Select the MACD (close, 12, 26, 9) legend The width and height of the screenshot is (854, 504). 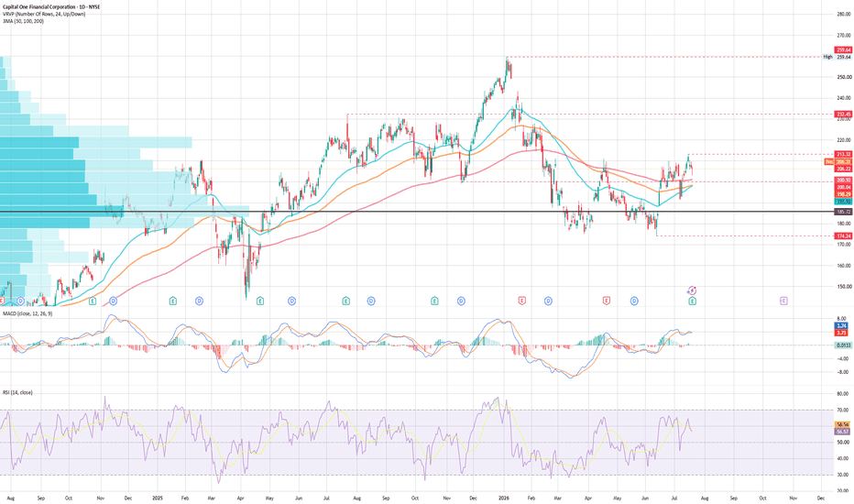(x=27, y=313)
